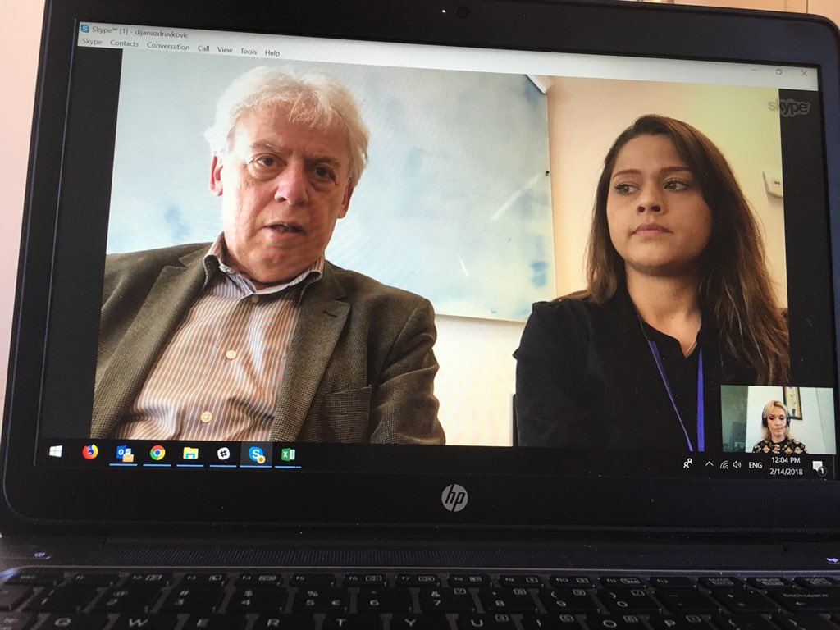Click the self-view video thumbnail
This screenshot has width=840, height=630.
(x=777, y=419)
